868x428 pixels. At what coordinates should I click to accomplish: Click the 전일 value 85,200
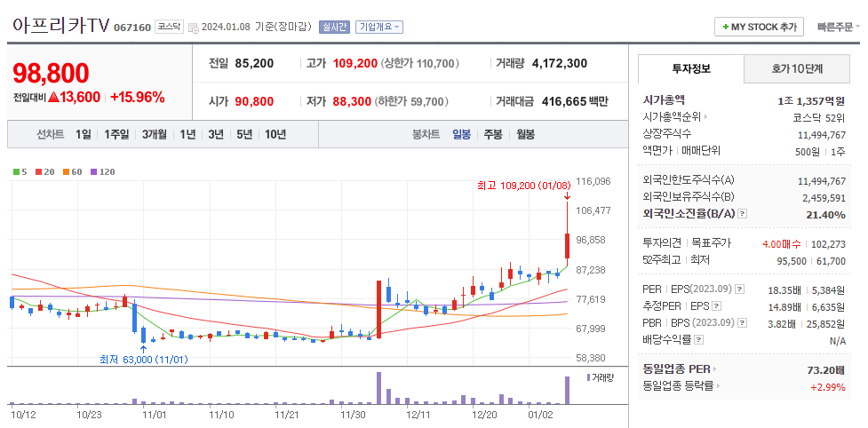click(x=254, y=63)
